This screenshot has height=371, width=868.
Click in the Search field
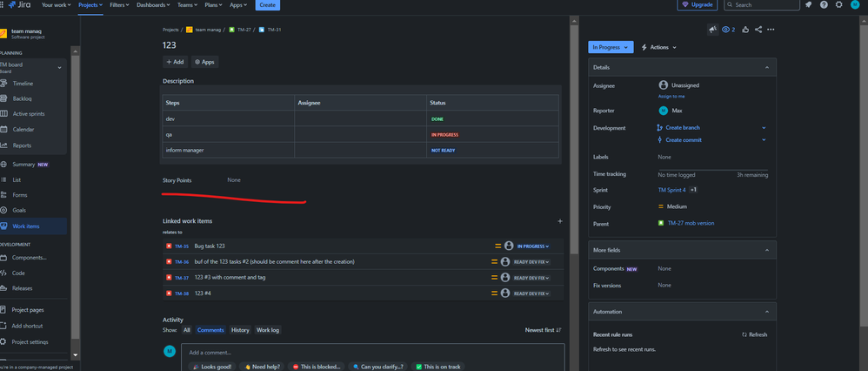tap(761, 5)
